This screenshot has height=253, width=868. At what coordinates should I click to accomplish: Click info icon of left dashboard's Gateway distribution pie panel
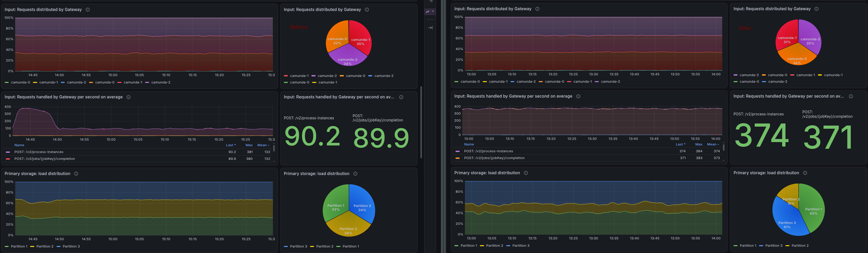(x=367, y=10)
